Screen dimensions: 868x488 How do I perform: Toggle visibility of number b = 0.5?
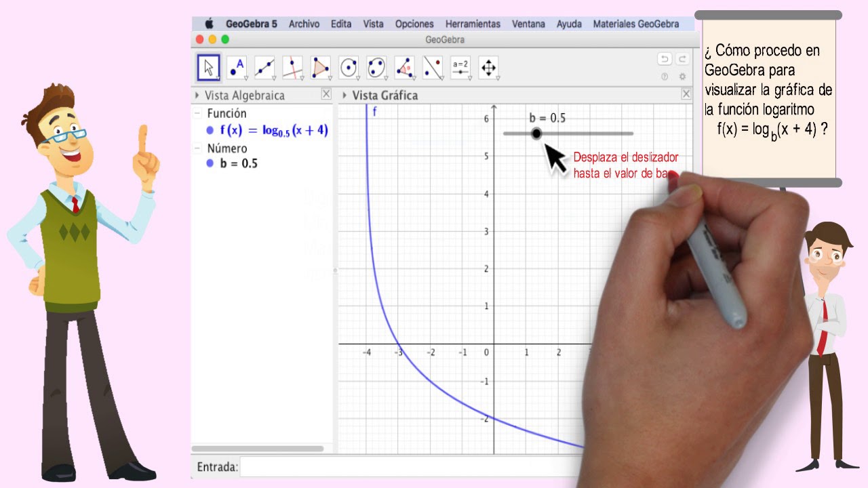point(210,163)
